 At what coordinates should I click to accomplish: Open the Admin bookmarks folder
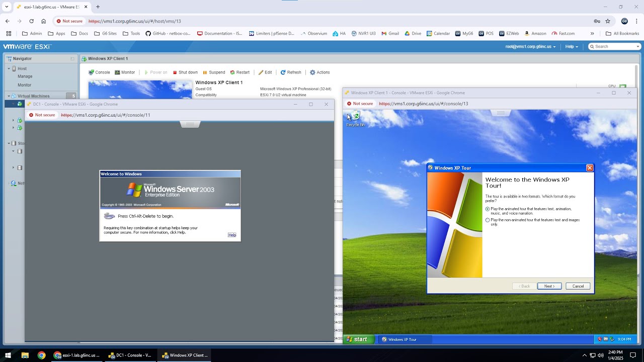tap(32, 34)
